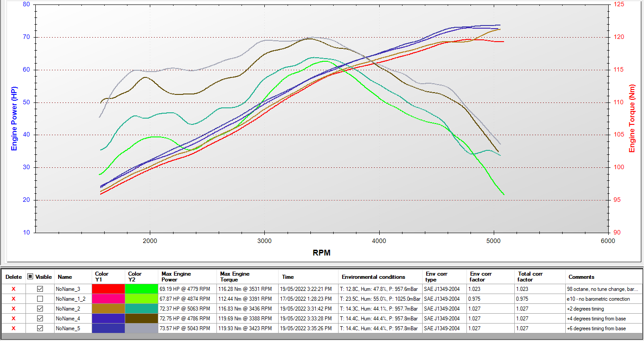Open the green Y2 color of NoName_3
This screenshot has height=341, width=644.
pyautogui.click(x=142, y=289)
